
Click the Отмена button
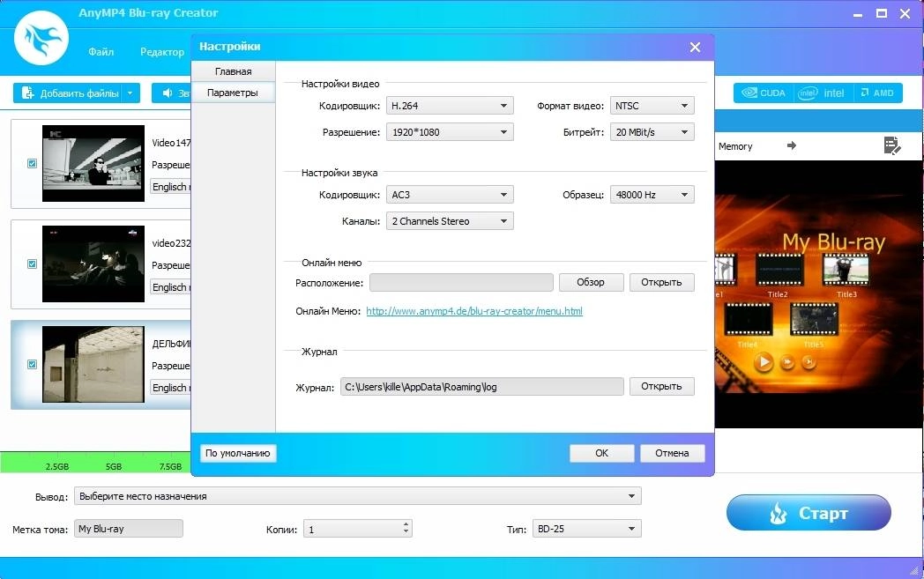(x=673, y=453)
